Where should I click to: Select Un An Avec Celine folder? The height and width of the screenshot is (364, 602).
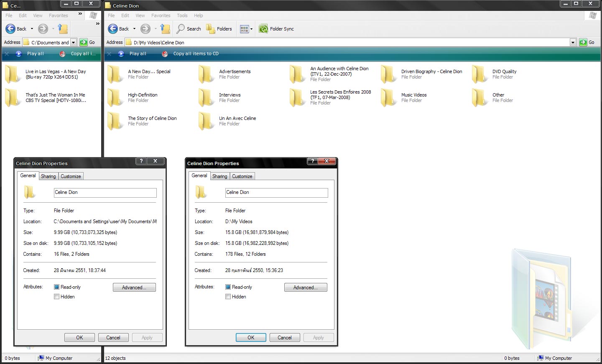(x=227, y=121)
